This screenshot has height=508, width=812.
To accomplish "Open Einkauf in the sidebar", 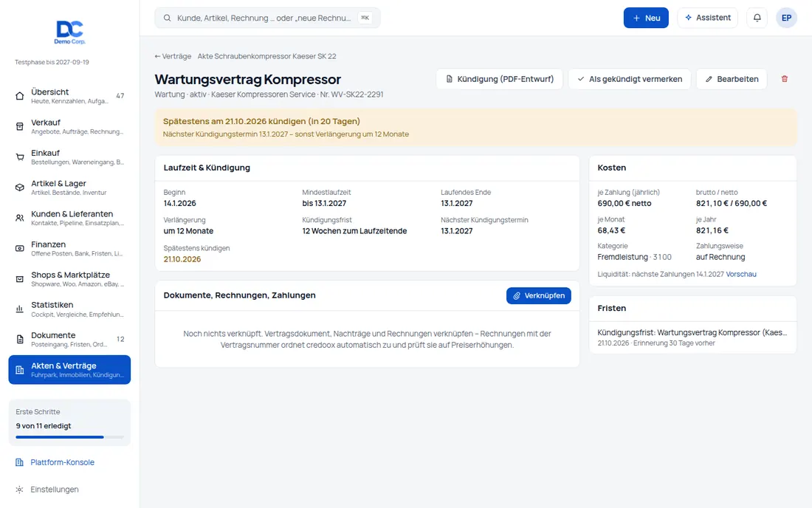I will (x=69, y=157).
